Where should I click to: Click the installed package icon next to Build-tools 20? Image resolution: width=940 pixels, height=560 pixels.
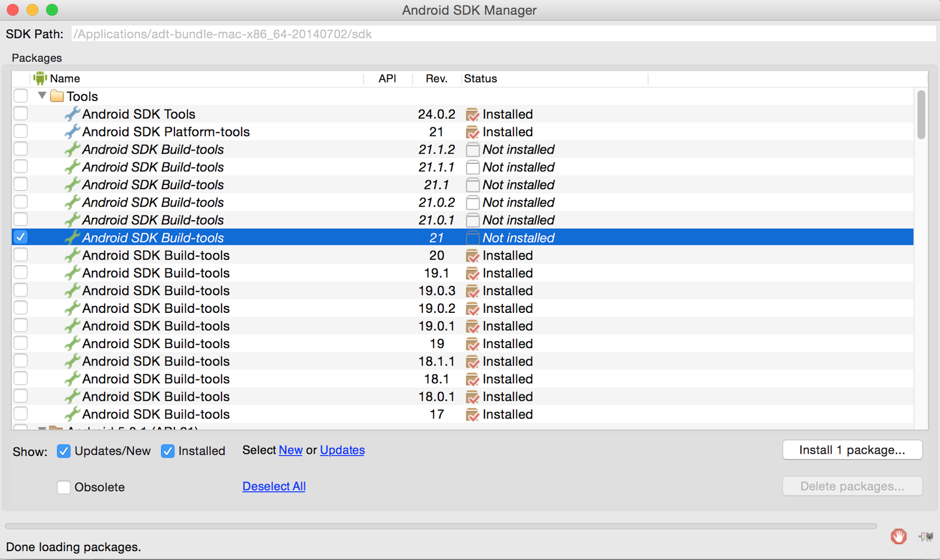[x=473, y=255]
